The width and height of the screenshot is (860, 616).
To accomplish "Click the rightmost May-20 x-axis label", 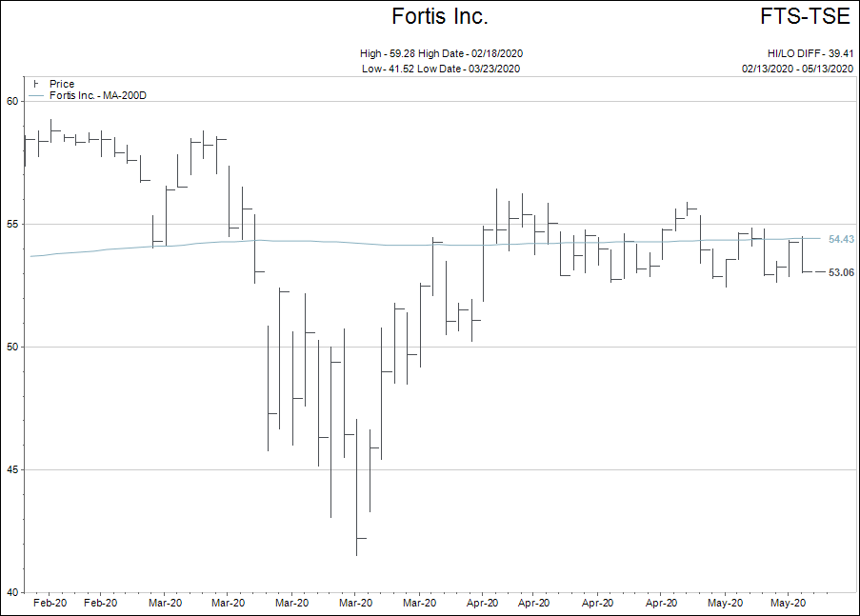I will (x=789, y=603).
